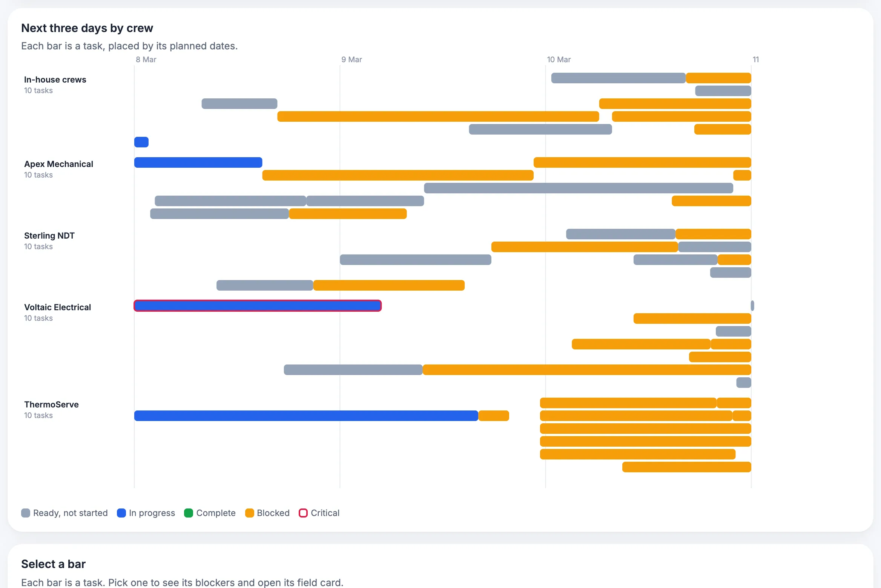The height and width of the screenshot is (588, 881).
Task: Click the orange Blocked legend swatch
Action: coord(249,513)
